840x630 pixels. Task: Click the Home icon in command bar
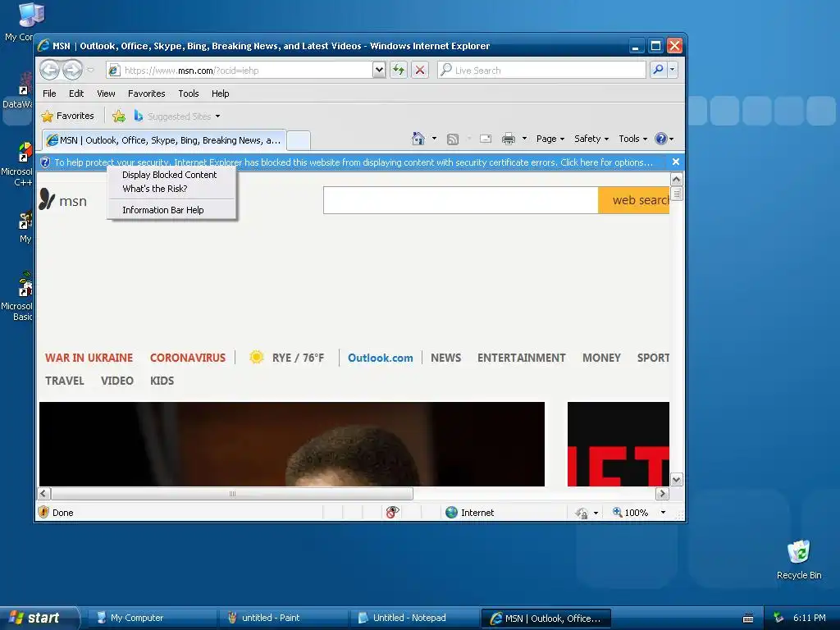[418, 139]
